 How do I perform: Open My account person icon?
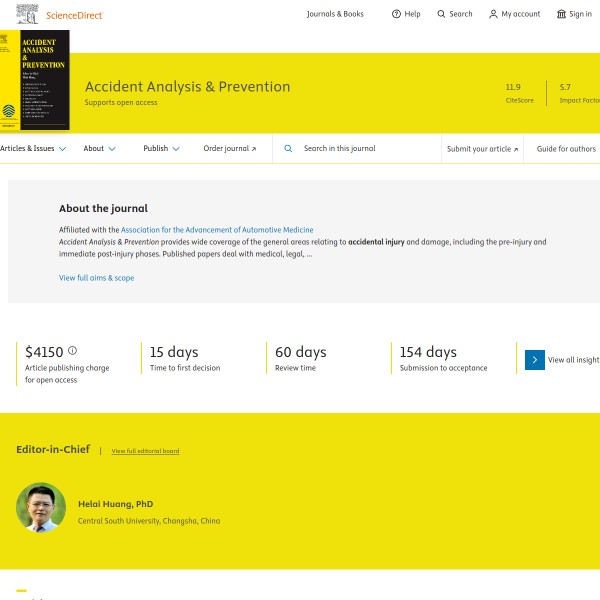pos(493,14)
